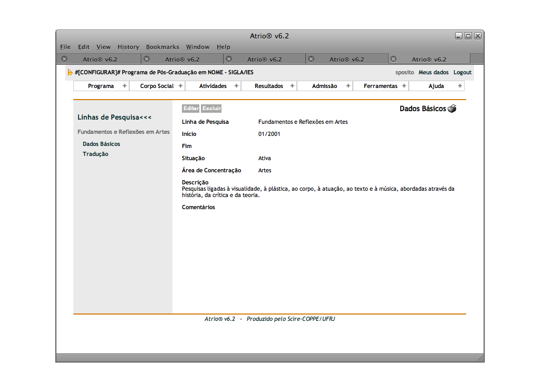Viewport: 540px width, 392px height.
Task: Close the first Atrio v6.2 tab
Action: [x=64, y=59]
